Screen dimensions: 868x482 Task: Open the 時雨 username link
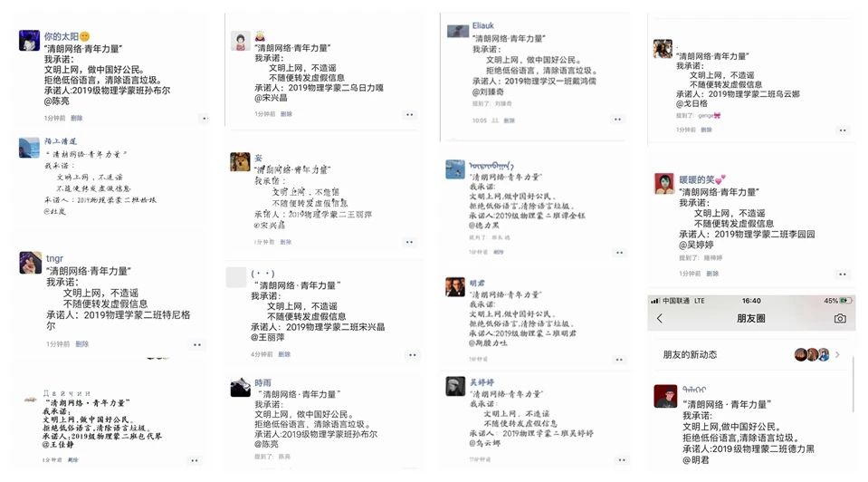pos(263,382)
